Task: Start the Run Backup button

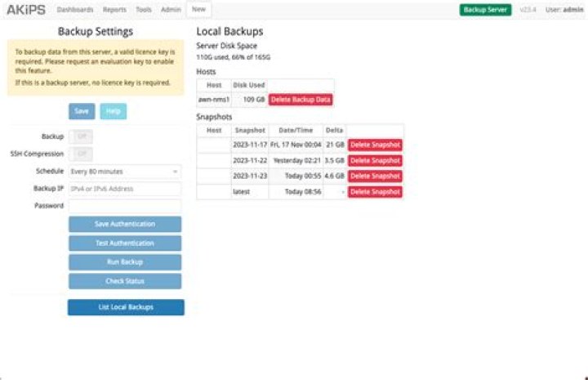Action: point(124,262)
